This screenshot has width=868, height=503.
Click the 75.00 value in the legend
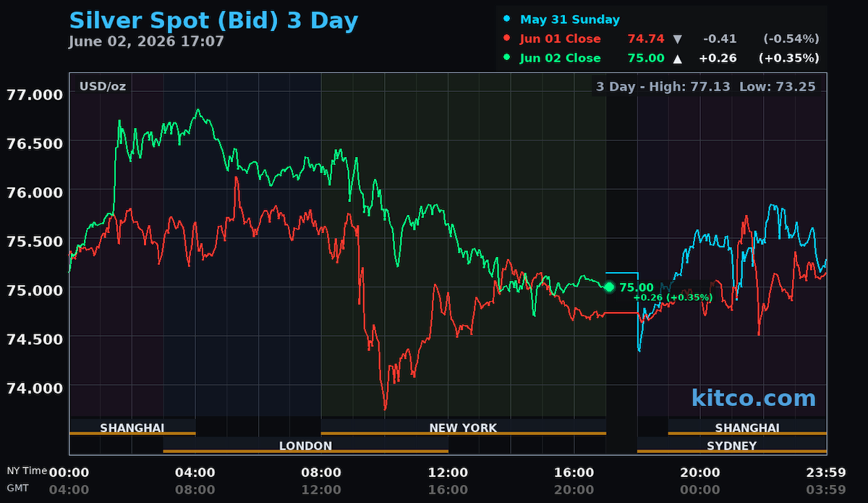tap(645, 58)
